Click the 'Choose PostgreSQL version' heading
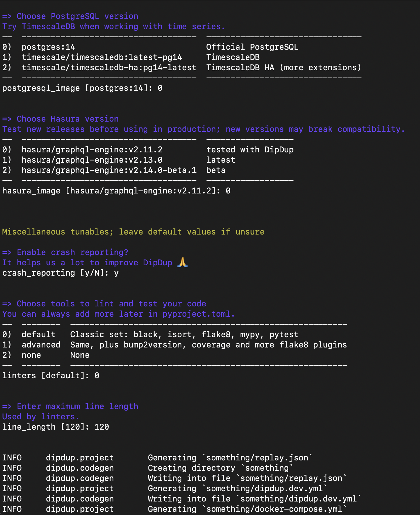The width and height of the screenshot is (420, 515). tap(77, 16)
